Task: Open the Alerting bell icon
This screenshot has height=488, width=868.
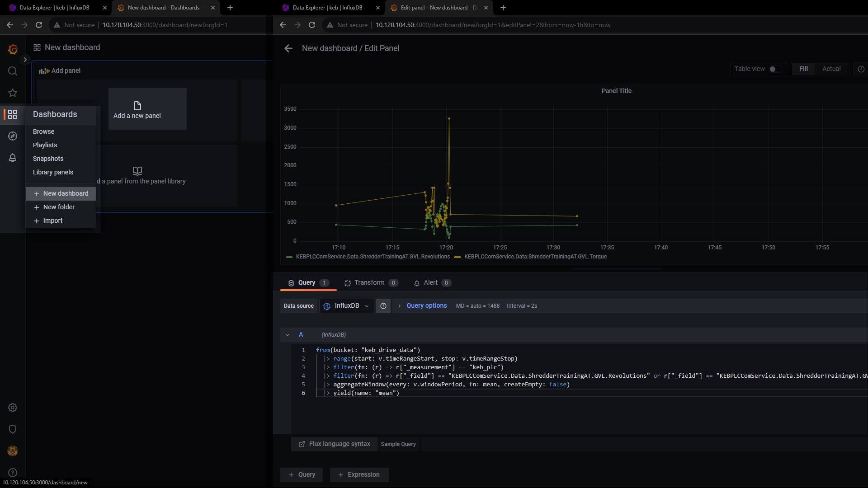Action: [13, 158]
